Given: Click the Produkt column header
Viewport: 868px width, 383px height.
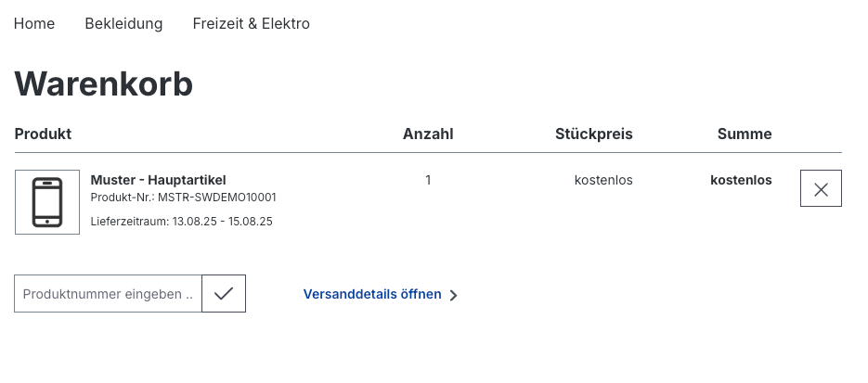Looking at the screenshot, I should tap(44, 134).
